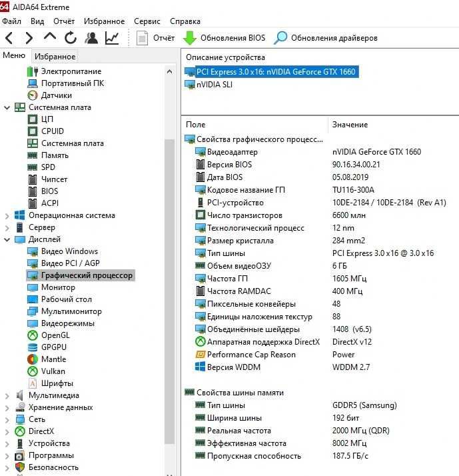This screenshot has width=459, height=476.
Task: Select the Vulkan icon
Action: point(33,371)
